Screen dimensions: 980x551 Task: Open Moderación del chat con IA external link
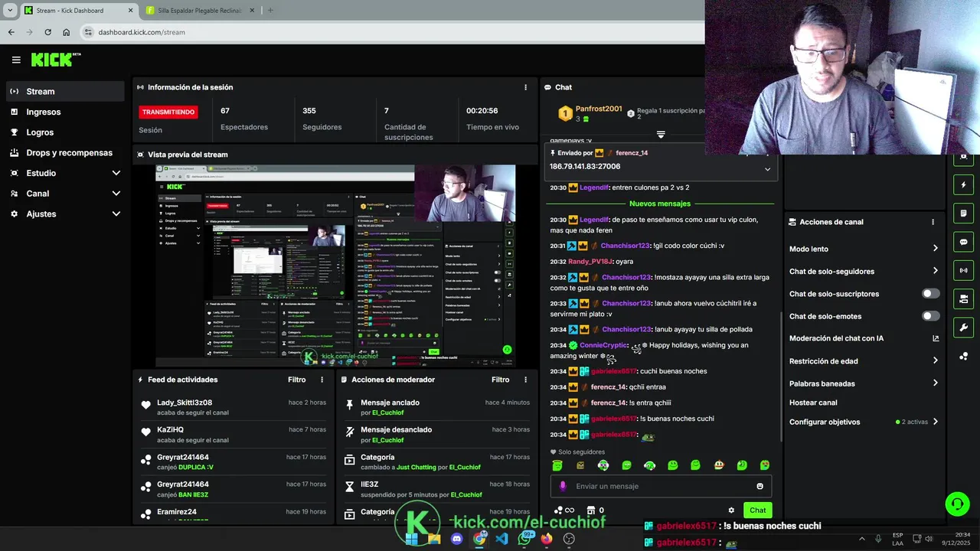tap(936, 338)
